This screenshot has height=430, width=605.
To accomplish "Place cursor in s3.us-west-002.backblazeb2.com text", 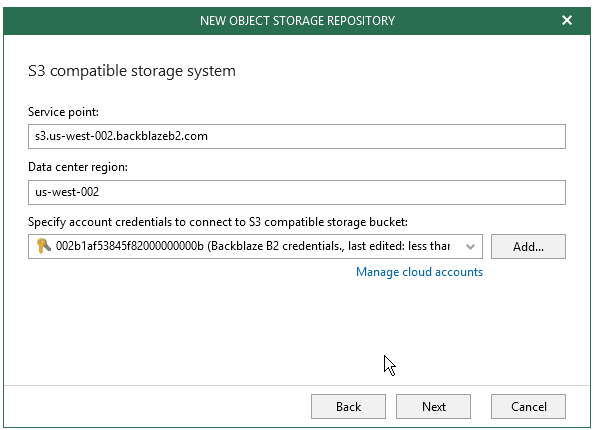I will [x=121, y=136].
